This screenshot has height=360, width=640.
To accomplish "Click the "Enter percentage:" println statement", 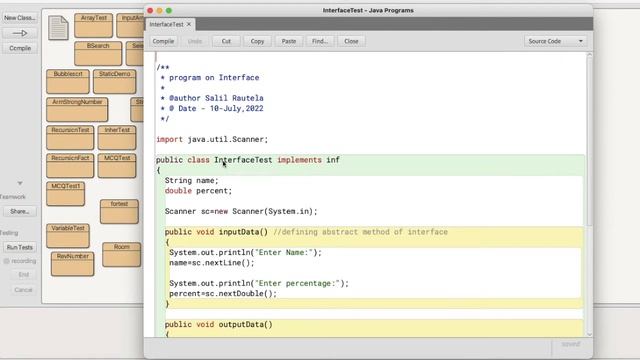I will click(x=259, y=283).
